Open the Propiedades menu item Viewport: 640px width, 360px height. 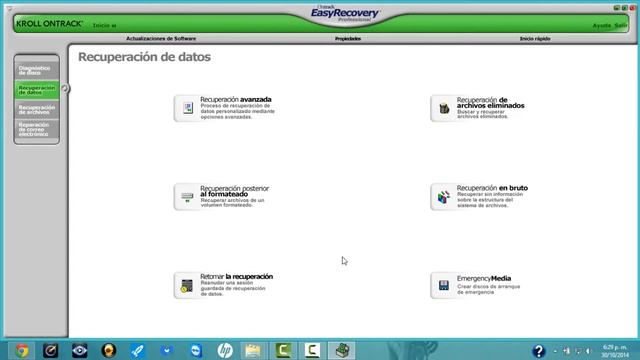pos(348,38)
